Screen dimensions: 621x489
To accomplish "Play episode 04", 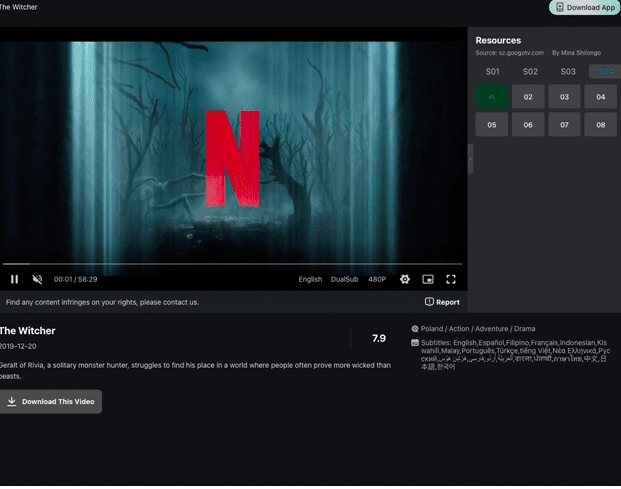I will [600, 97].
